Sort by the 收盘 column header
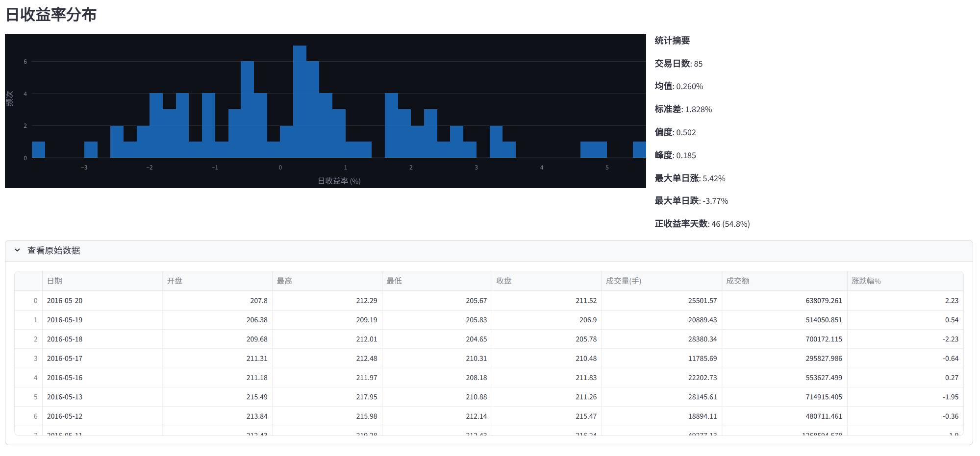Viewport: 980px width, 456px height. [x=504, y=281]
